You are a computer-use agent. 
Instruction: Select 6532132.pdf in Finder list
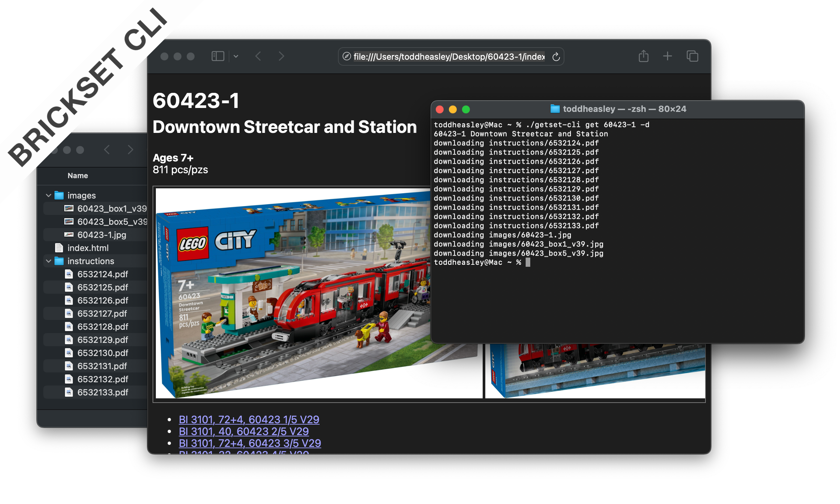point(95,379)
